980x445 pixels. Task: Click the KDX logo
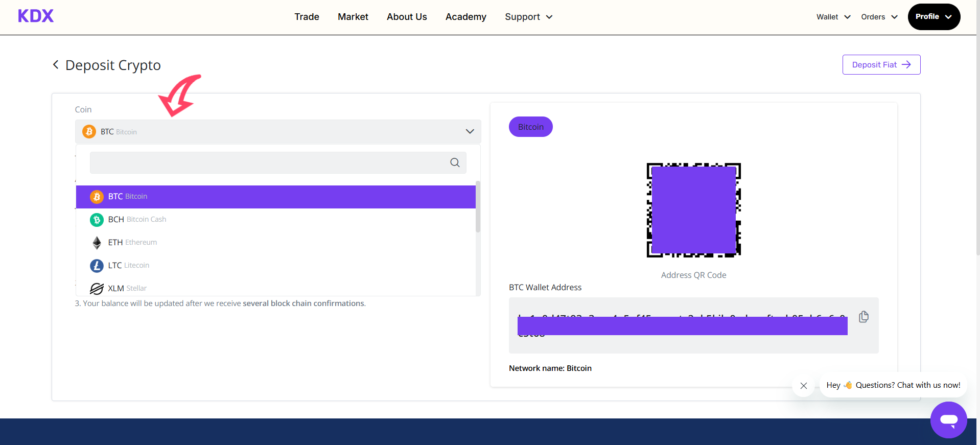pos(36,16)
